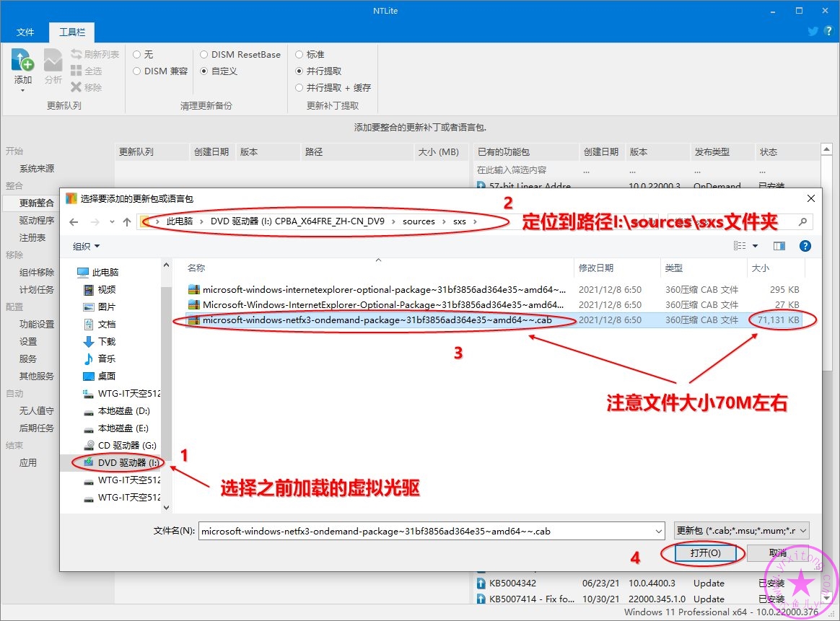The width and height of the screenshot is (840, 621).
Task: Select the 295 KB internetexplorer-optional-package file
Action: click(494, 290)
